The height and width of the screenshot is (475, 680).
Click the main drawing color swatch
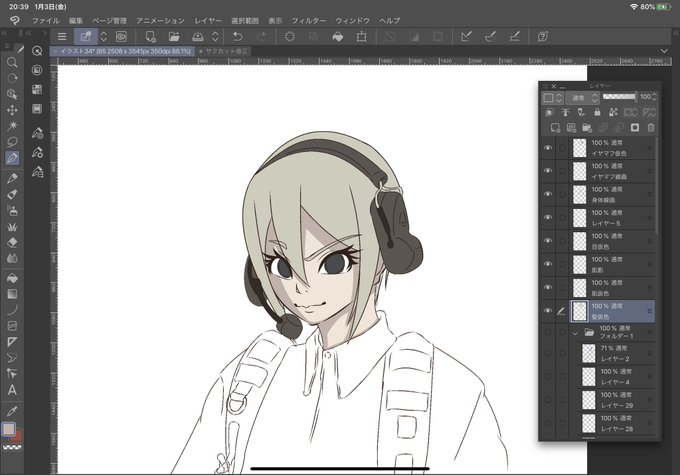point(8,429)
